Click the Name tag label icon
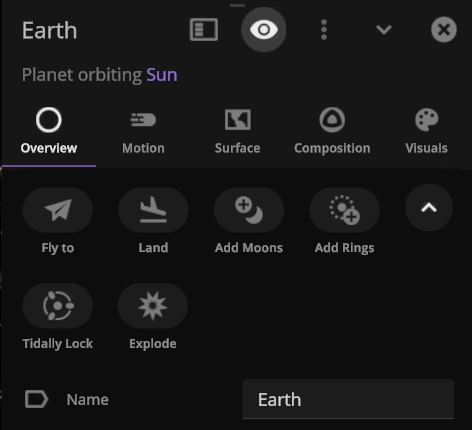The image size is (472, 430). tap(37, 399)
